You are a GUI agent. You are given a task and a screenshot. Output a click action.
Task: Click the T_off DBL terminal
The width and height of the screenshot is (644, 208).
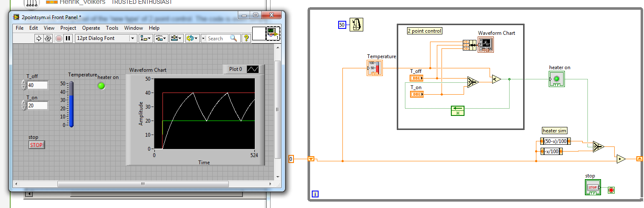[x=416, y=78]
